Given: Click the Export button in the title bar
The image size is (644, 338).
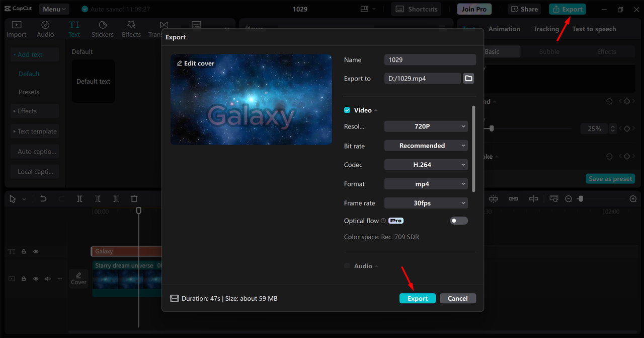Looking at the screenshot, I should click(x=567, y=9).
